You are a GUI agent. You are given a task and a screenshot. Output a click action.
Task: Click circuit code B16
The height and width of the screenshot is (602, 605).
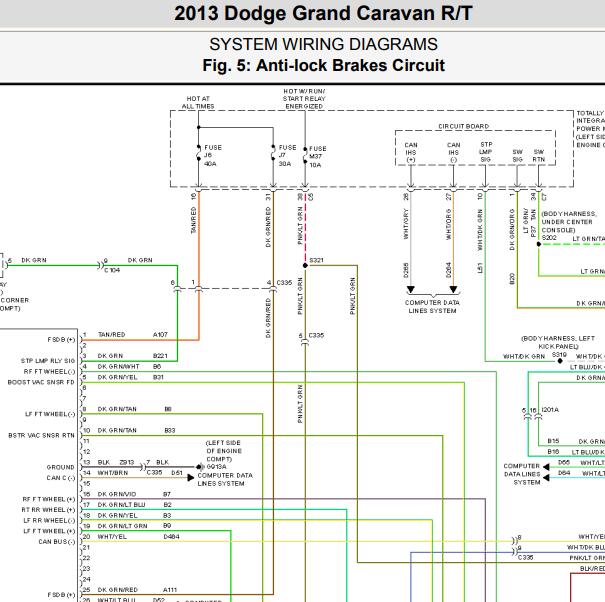[x=553, y=451]
